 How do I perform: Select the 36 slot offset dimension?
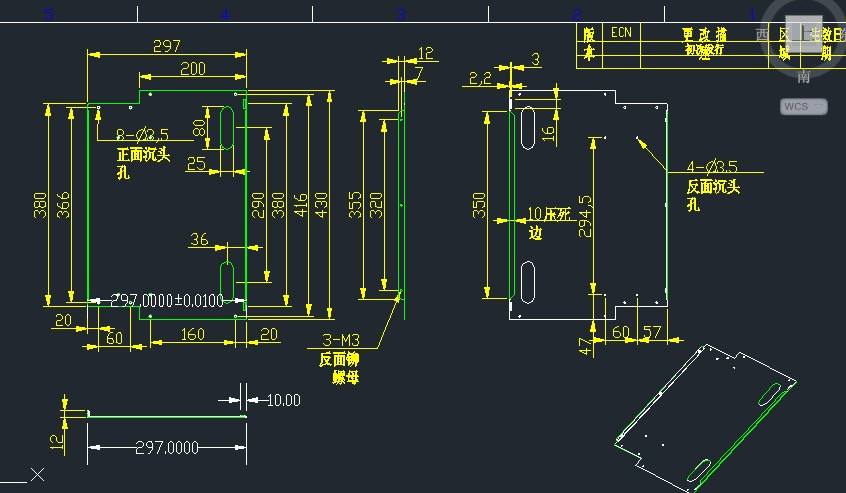click(x=199, y=239)
